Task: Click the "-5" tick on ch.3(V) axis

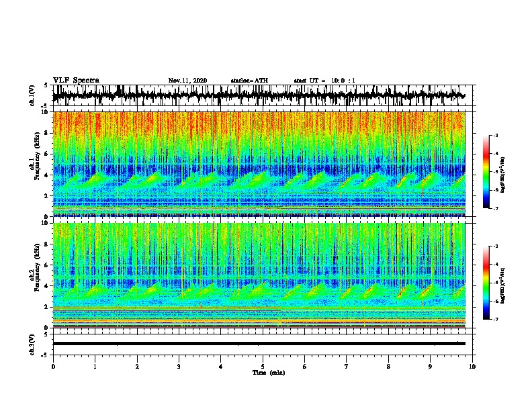Action: pyautogui.click(x=45, y=355)
